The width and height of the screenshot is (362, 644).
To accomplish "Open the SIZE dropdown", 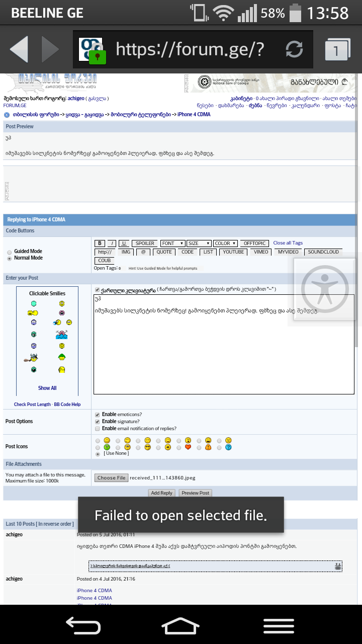I will 199,244.
